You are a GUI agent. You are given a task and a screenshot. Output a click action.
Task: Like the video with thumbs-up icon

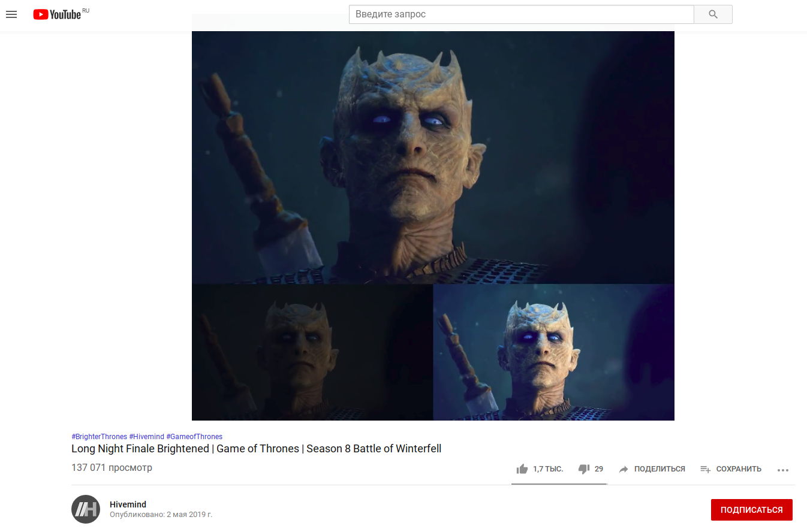point(522,469)
